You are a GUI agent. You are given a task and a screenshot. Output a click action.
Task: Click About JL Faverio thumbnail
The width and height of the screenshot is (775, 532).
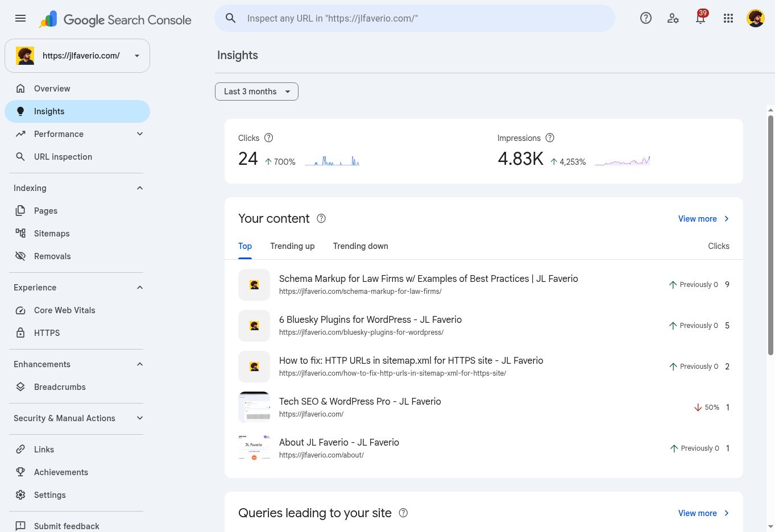tap(254, 448)
